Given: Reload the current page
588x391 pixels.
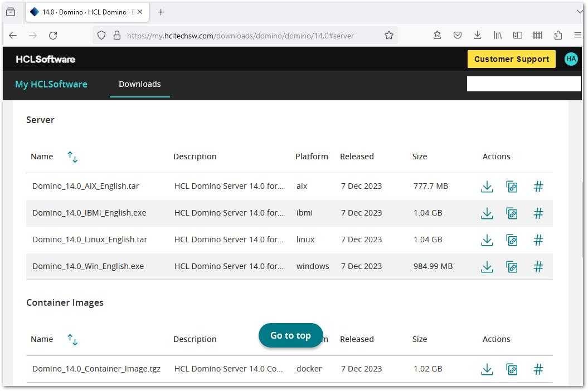Looking at the screenshot, I should click(53, 36).
